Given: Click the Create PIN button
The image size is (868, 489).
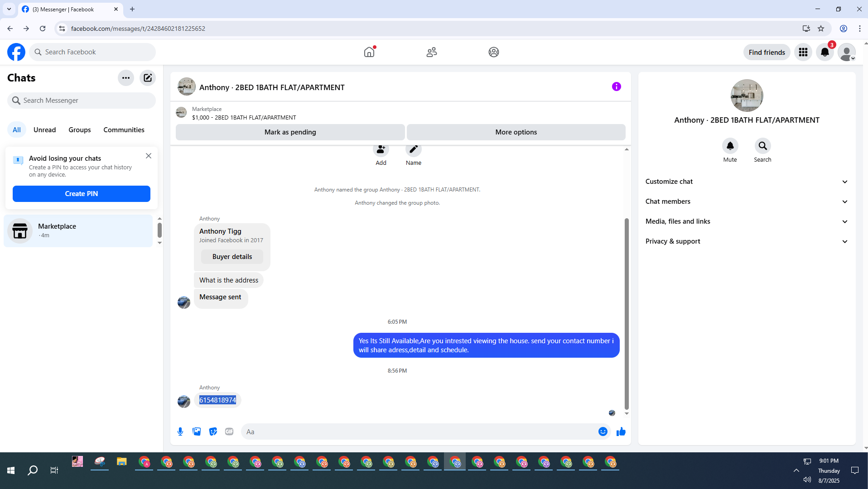Looking at the screenshot, I should click(82, 194).
